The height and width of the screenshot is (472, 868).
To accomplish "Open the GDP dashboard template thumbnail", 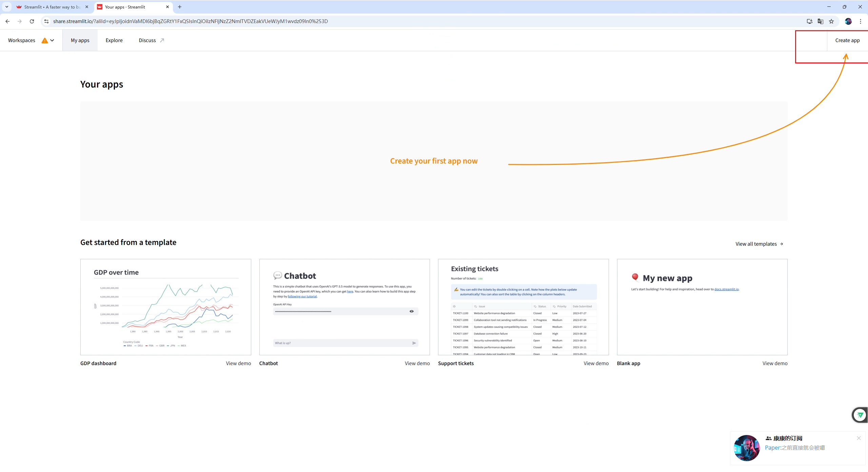I will 166,307.
